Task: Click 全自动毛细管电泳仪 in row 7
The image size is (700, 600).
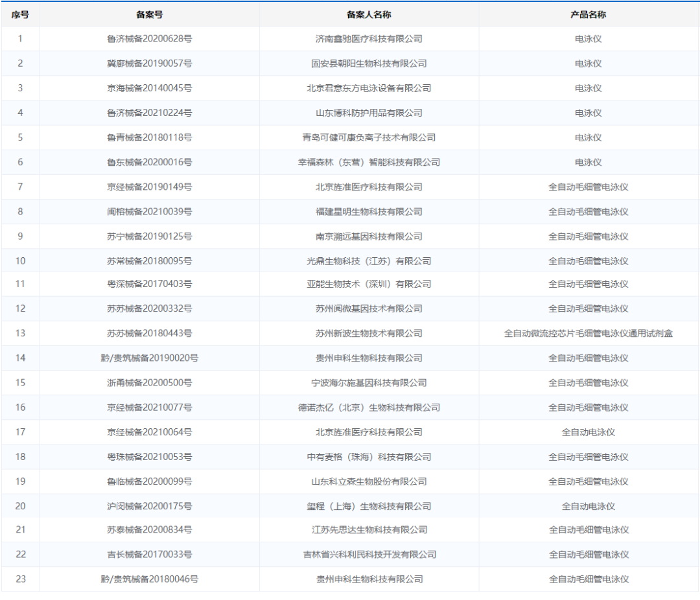Action: 588,187
